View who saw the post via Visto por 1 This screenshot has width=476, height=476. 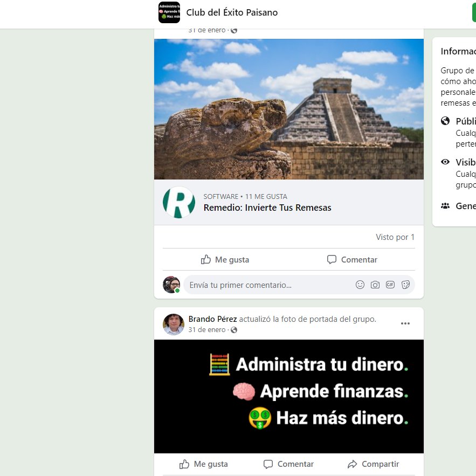coord(395,237)
